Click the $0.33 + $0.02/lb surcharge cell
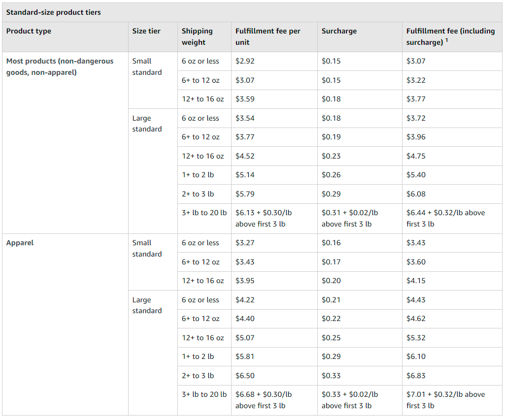The width and height of the screenshot is (505, 420). pos(350,400)
